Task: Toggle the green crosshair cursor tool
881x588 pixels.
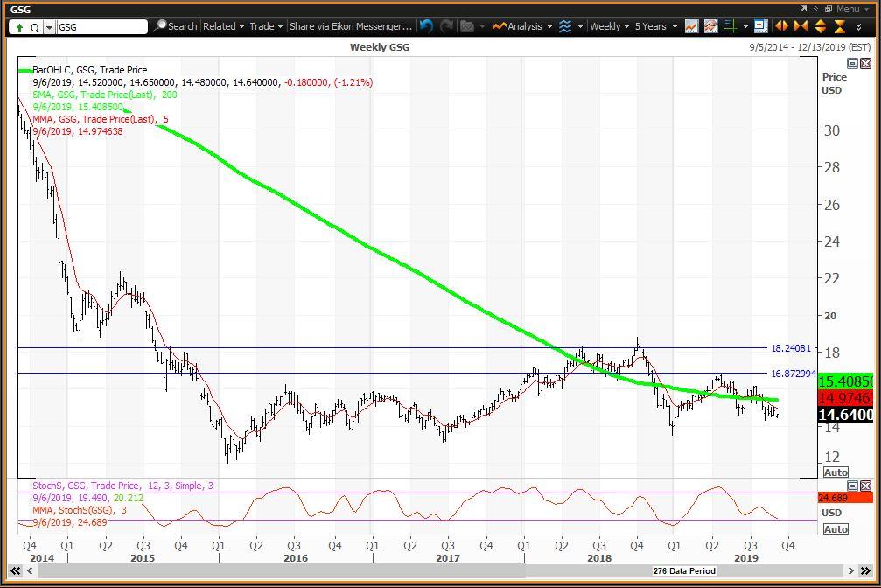Action: 730,26
